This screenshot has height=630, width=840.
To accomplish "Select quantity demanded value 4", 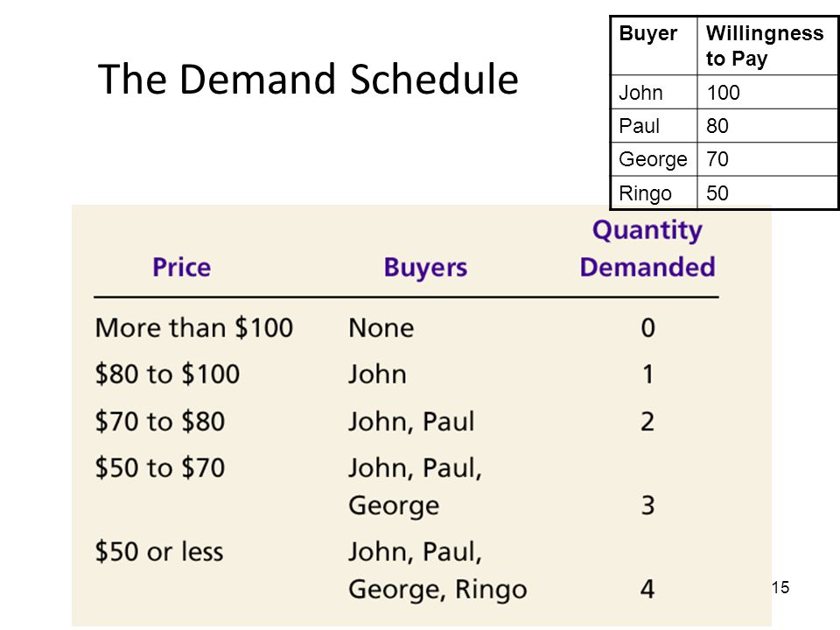I will coord(647,589).
